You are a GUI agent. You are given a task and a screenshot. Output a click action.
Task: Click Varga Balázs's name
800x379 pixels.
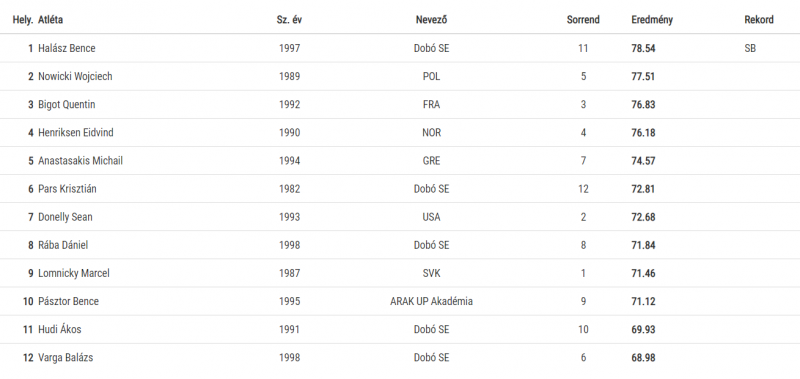coord(66,357)
